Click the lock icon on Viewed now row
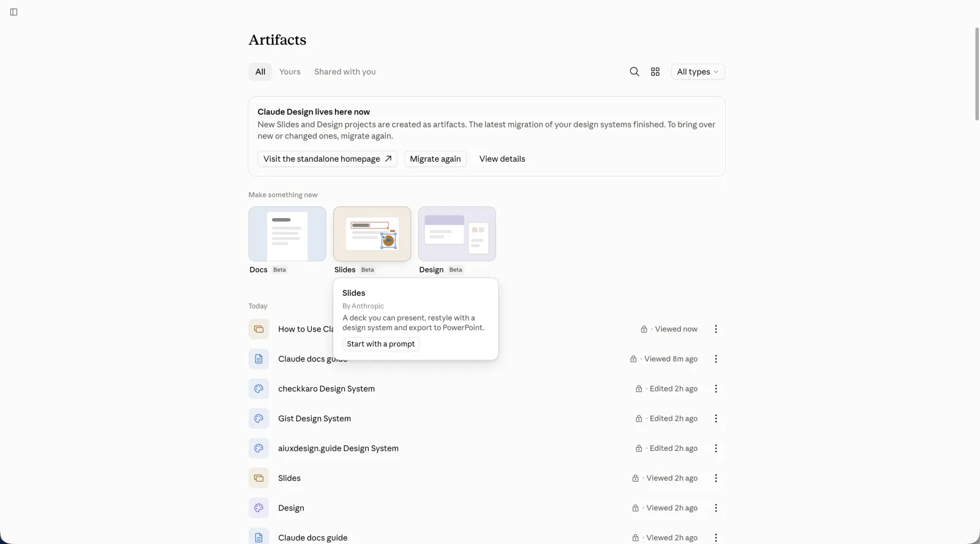 click(x=644, y=329)
